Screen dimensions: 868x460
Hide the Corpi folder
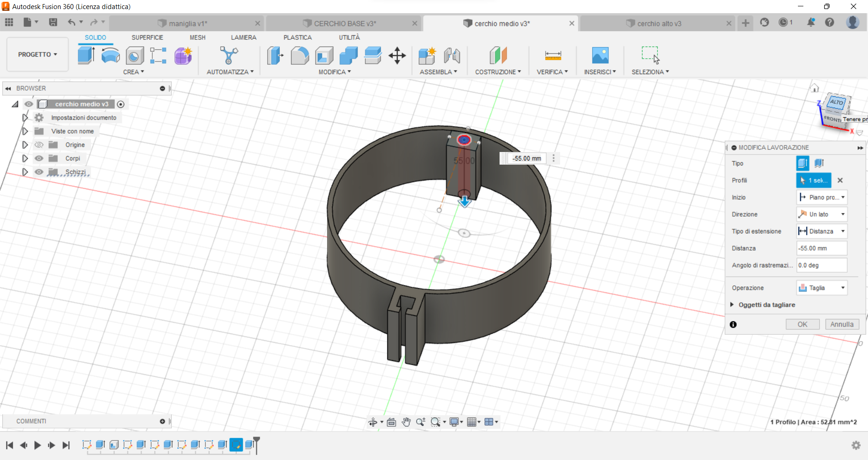tap(39, 158)
